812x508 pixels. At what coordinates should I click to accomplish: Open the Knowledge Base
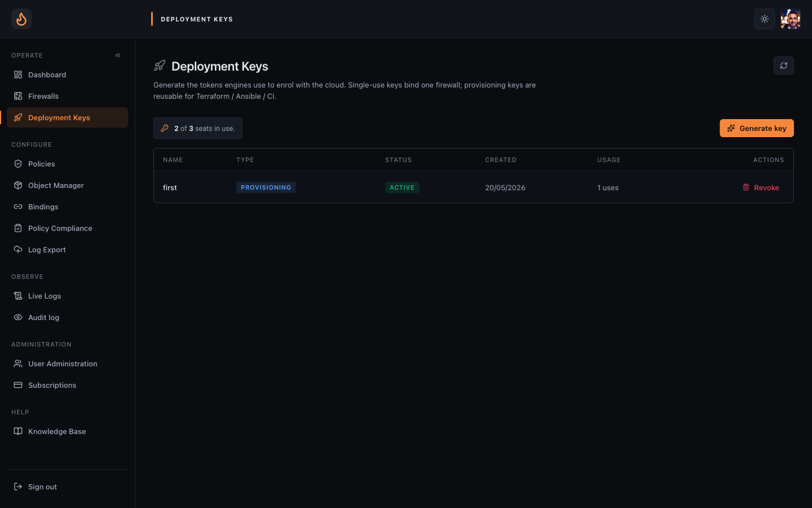point(67,431)
